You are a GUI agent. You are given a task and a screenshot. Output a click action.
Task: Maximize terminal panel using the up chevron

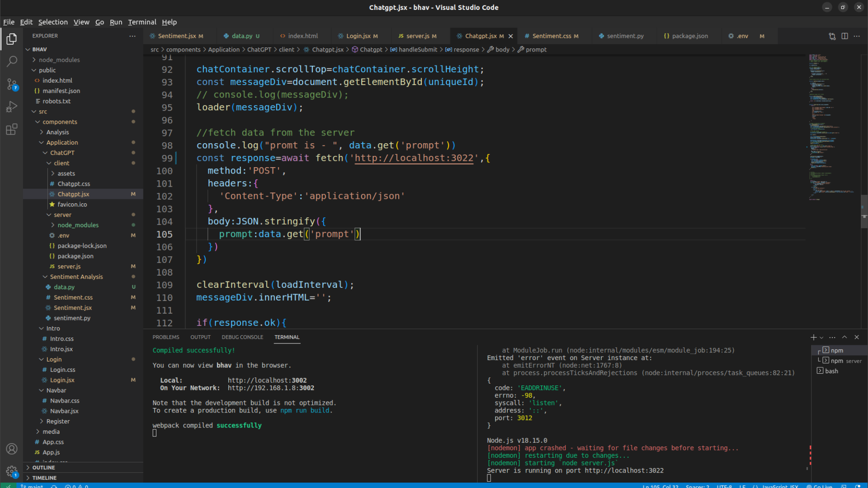pos(844,338)
